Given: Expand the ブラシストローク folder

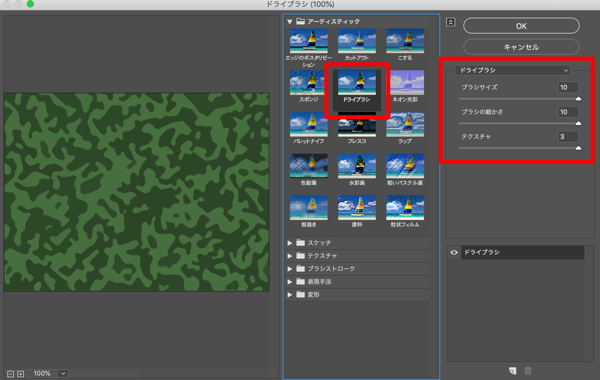Looking at the screenshot, I should click(x=290, y=269).
